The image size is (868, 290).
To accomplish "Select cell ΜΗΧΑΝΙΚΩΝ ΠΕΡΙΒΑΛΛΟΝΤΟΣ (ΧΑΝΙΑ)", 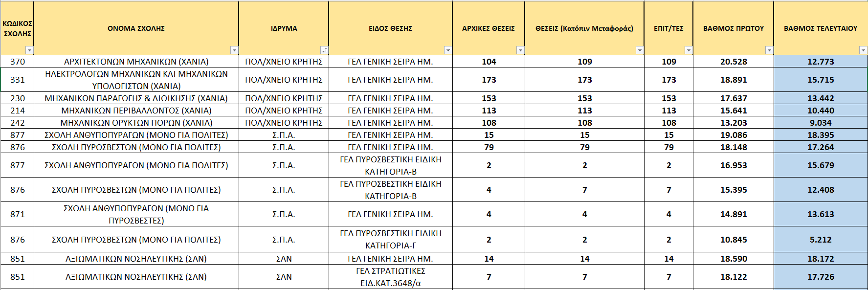I will click(x=136, y=111).
